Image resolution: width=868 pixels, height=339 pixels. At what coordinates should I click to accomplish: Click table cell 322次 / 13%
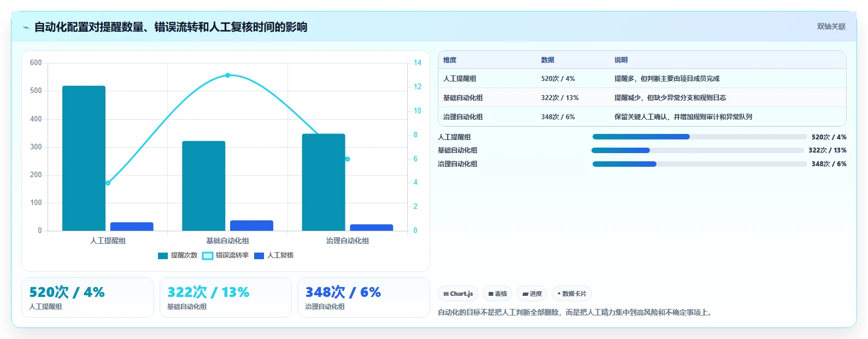pyautogui.click(x=560, y=98)
